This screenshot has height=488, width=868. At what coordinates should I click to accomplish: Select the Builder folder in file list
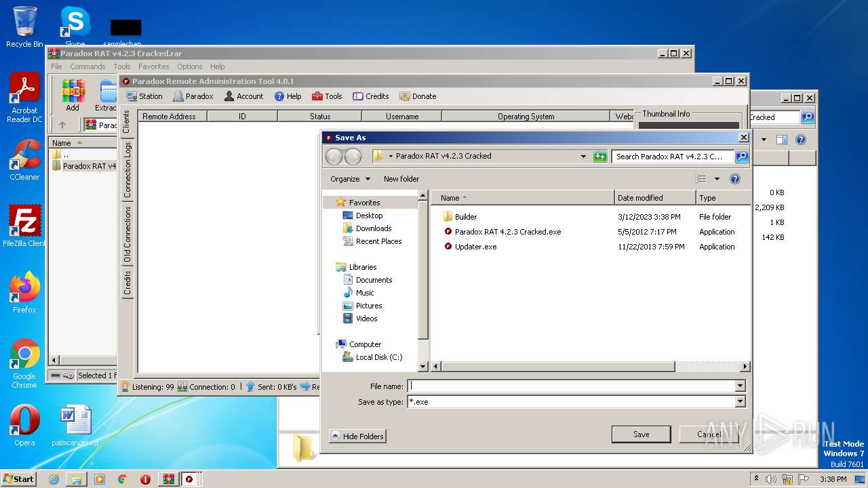[465, 217]
